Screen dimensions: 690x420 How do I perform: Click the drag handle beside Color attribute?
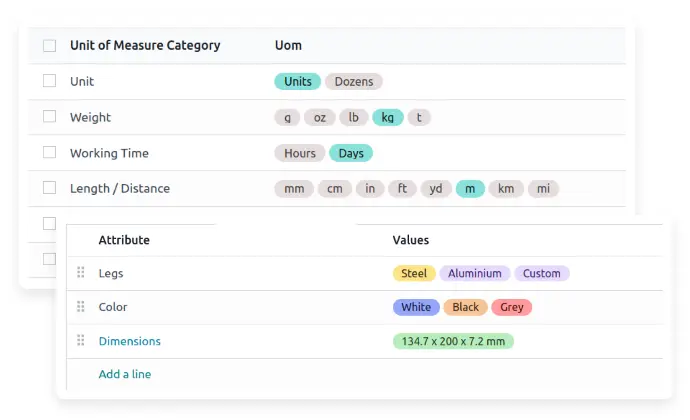pos(81,307)
